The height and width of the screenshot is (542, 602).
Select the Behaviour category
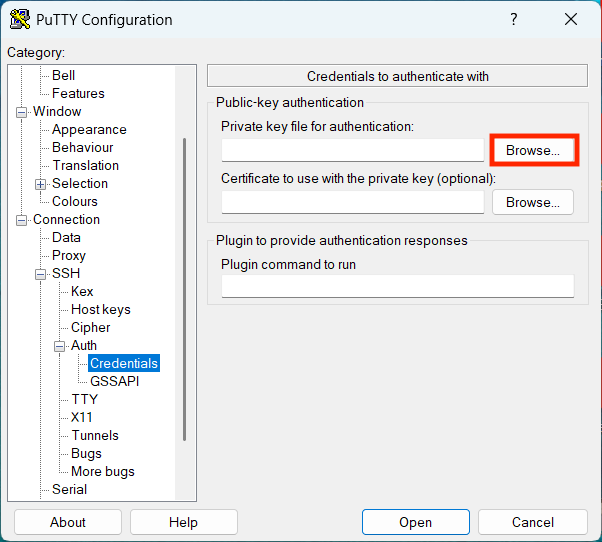pyautogui.click(x=83, y=147)
